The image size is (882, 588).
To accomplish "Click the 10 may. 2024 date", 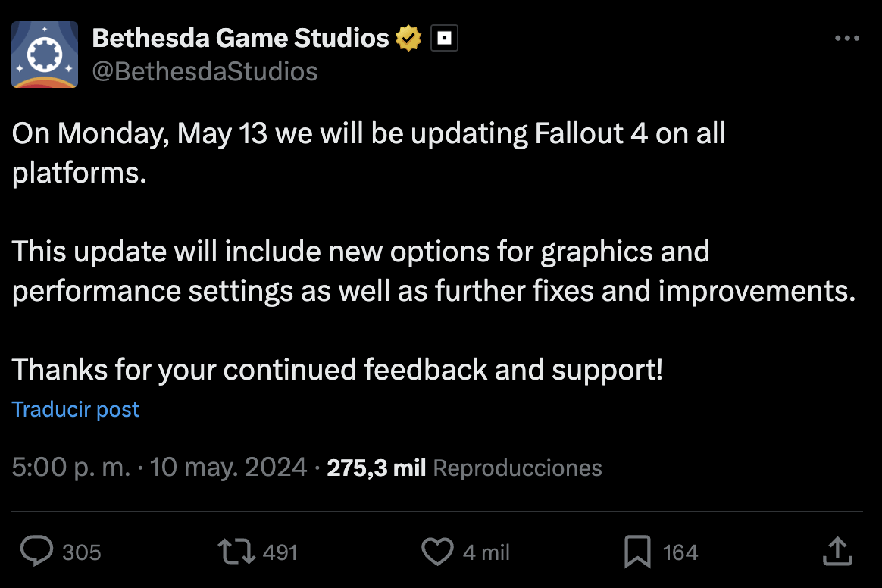I will [228, 467].
